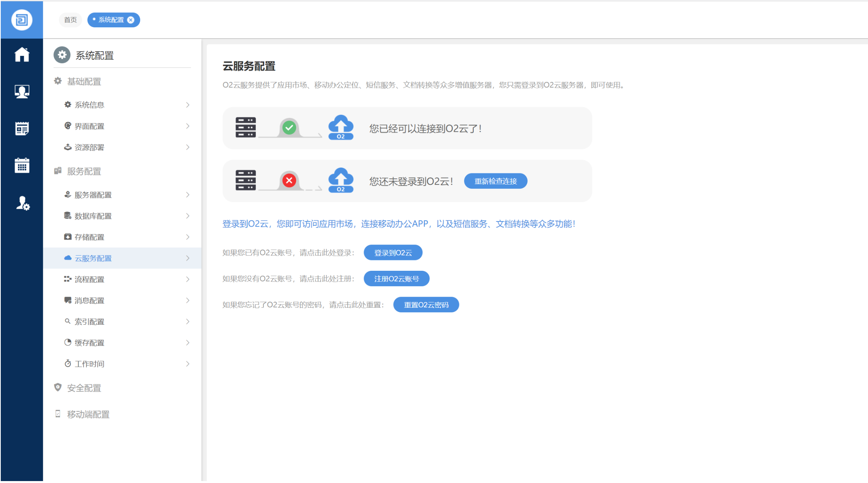Click the 重新检查连接 button

[x=496, y=181]
